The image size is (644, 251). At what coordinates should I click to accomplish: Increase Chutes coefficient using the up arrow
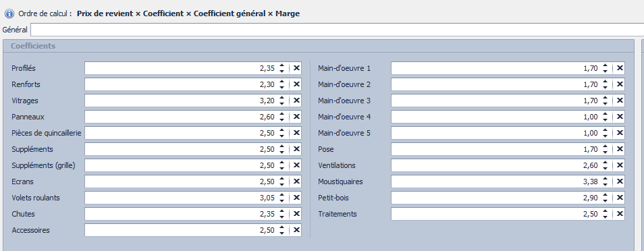coord(281,211)
